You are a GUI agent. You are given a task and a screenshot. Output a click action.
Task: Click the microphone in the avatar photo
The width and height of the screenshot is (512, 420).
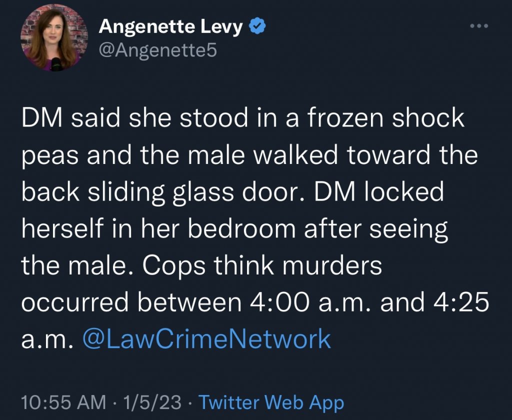57,64
